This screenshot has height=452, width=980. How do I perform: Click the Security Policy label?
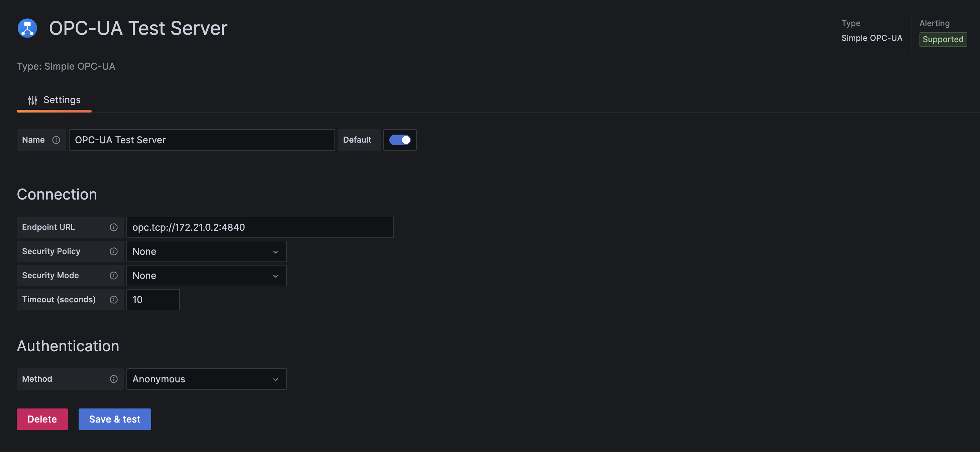[51, 251]
